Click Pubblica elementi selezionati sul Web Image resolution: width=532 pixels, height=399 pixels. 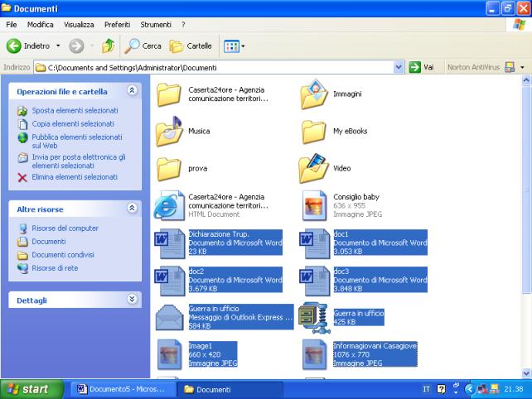[x=77, y=142]
